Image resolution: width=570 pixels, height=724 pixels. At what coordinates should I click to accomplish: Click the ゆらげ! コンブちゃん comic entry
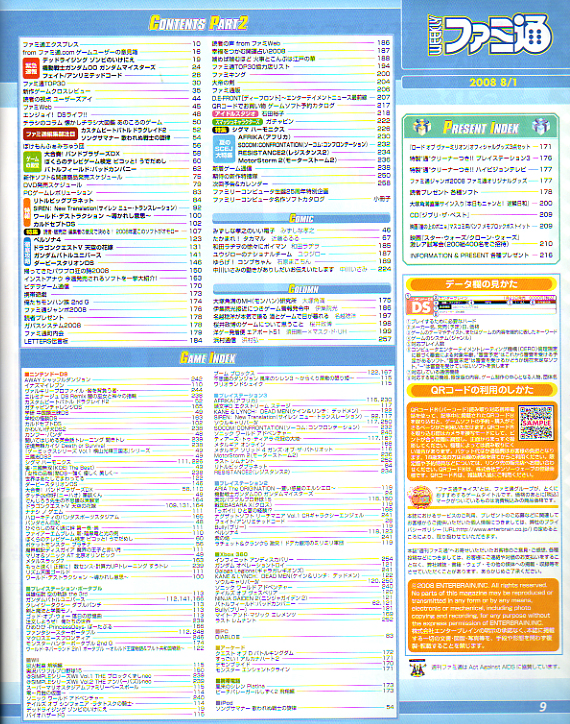click(302, 262)
